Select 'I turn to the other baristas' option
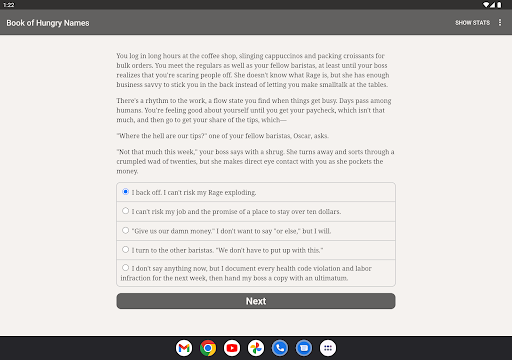This screenshot has width=512, height=360. [x=256, y=250]
